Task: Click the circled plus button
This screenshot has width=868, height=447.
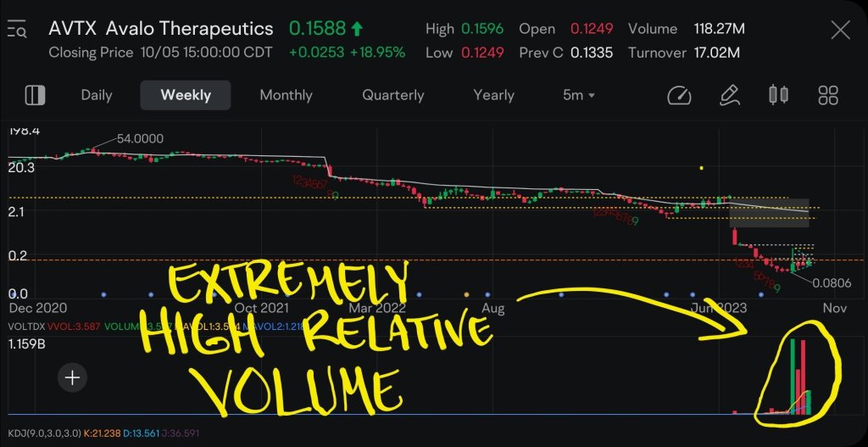Action: tap(73, 377)
